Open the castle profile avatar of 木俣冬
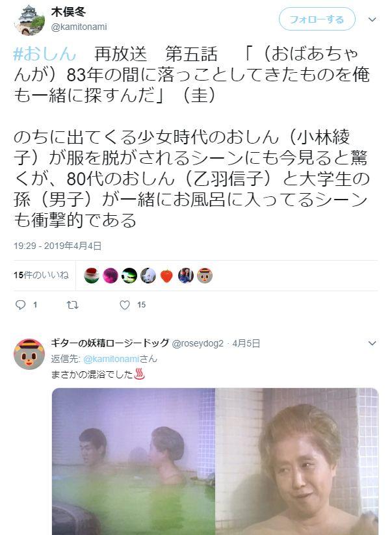Image resolution: width=392 pixels, height=535 pixels. tap(29, 20)
